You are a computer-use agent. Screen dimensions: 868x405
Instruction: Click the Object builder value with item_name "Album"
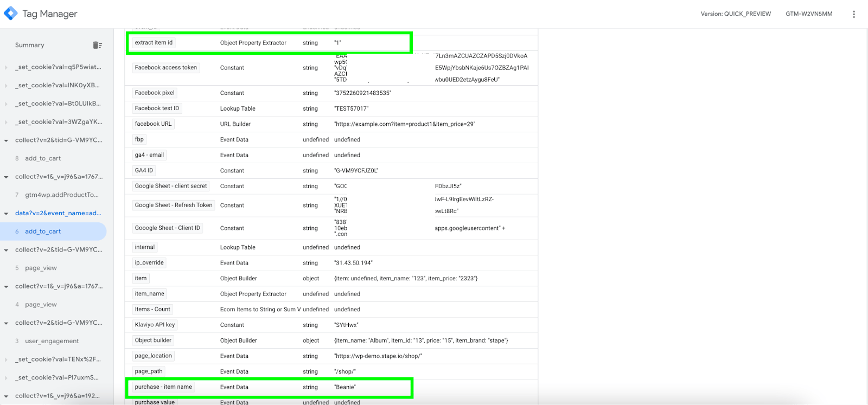[x=422, y=340]
